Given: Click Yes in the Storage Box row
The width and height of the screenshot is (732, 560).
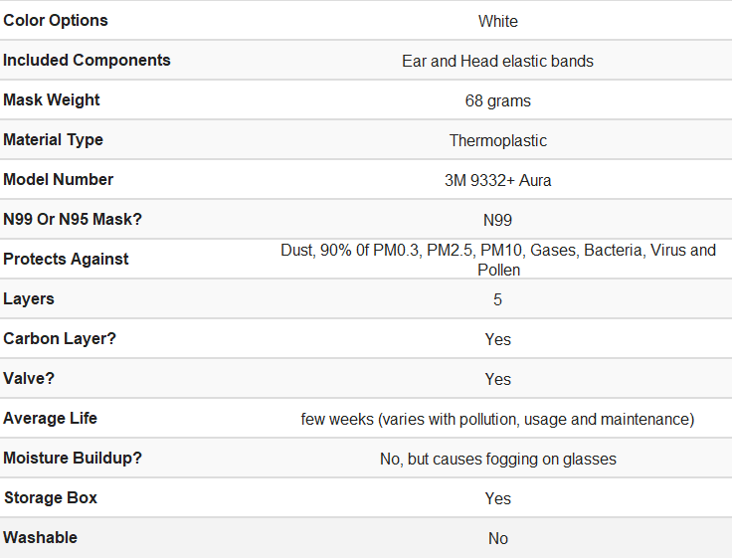Looking at the screenshot, I should [497, 498].
